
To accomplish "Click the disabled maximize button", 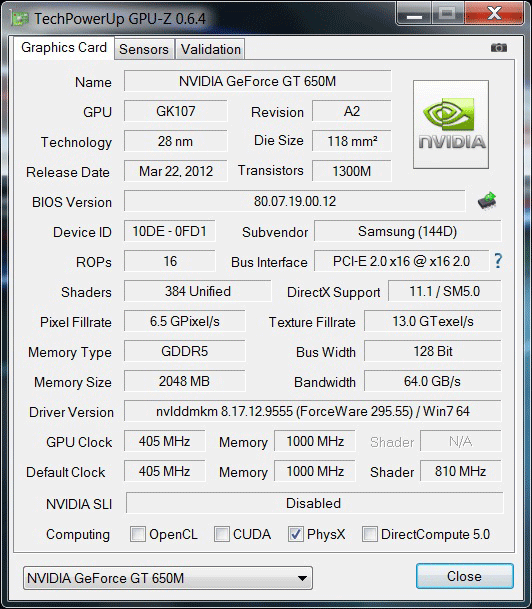I will (x=448, y=14).
